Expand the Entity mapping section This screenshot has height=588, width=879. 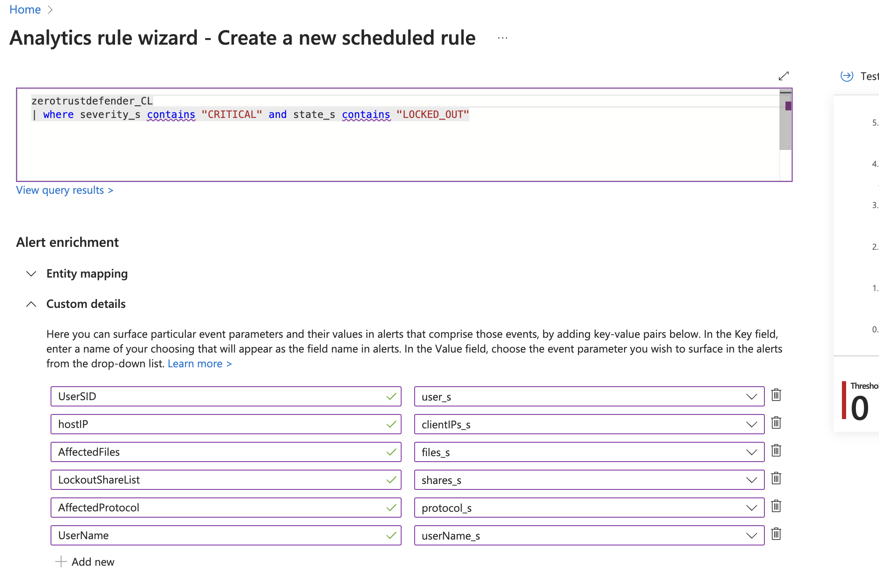32,274
